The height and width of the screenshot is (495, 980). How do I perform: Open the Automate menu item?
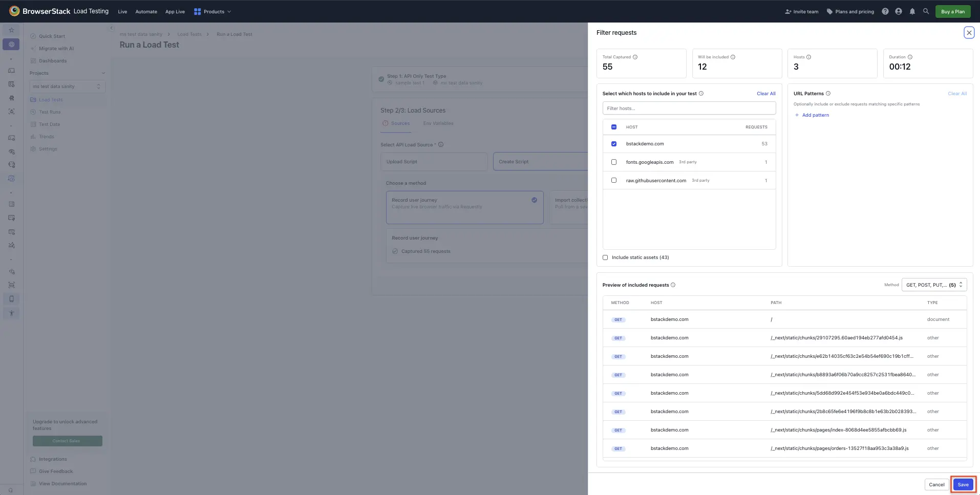point(146,11)
